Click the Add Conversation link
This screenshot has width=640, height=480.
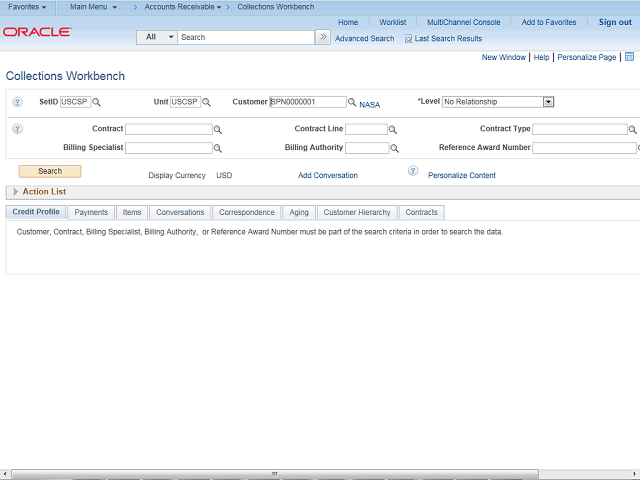[x=328, y=176]
